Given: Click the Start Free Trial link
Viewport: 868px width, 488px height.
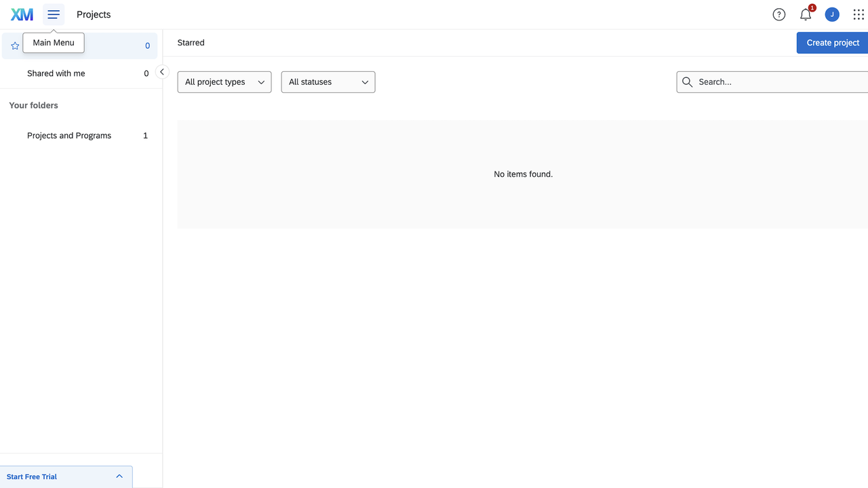Looking at the screenshot, I should pos(32,477).
